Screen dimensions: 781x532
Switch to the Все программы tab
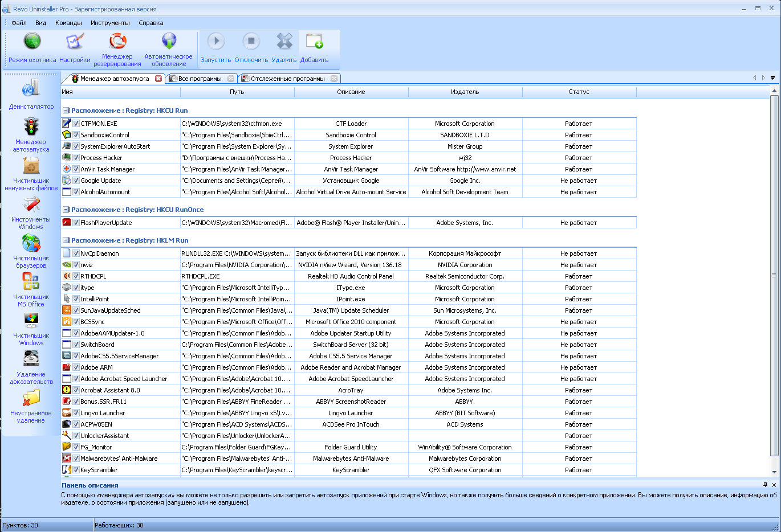pyautogui.click(x=200, y=79)
